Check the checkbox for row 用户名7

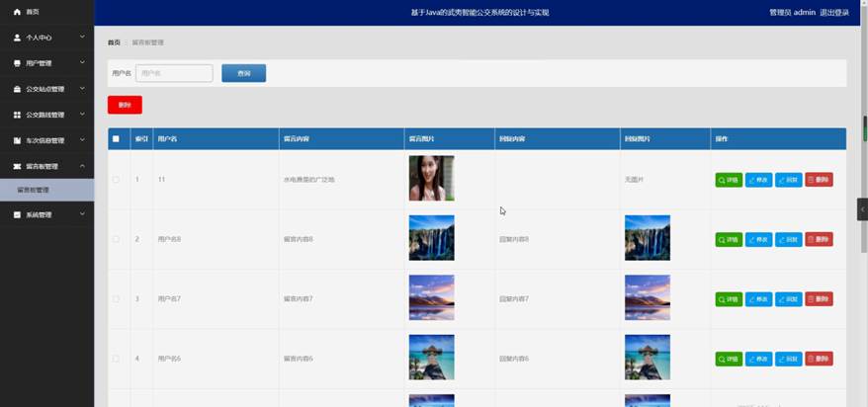(x=116, y=299)
